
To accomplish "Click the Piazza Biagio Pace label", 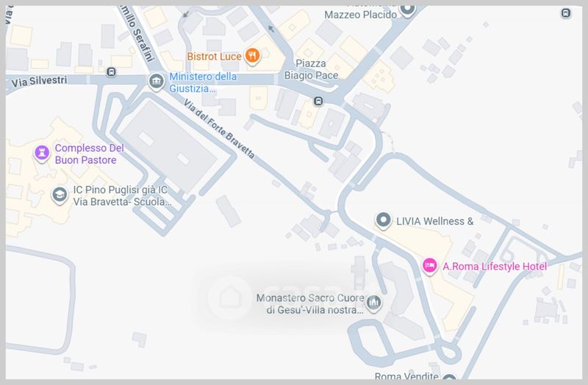I will click(x=311, y=69).
